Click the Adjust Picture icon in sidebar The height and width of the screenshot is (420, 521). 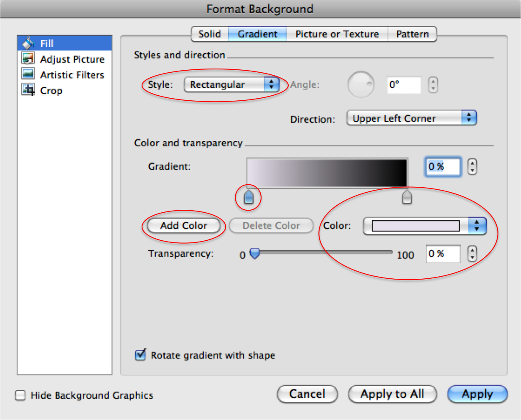[28, 59]
